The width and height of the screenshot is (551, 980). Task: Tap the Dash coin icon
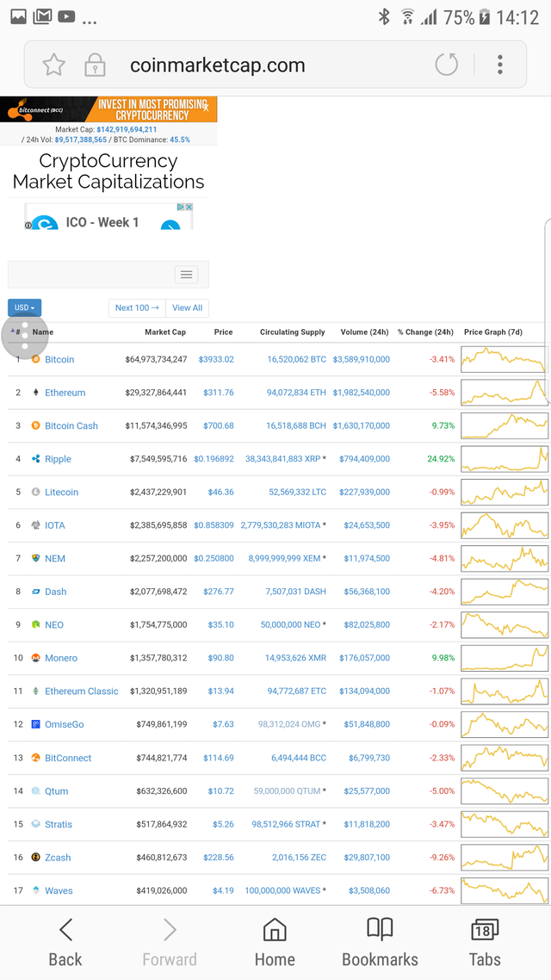coord(35,592)
